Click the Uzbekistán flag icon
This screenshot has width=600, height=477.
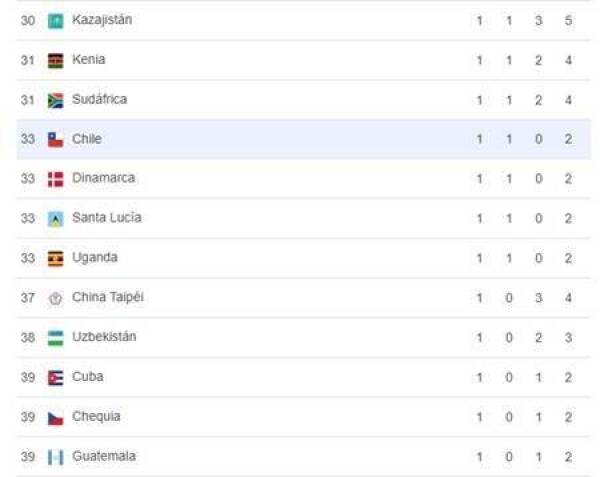(56, 337)
